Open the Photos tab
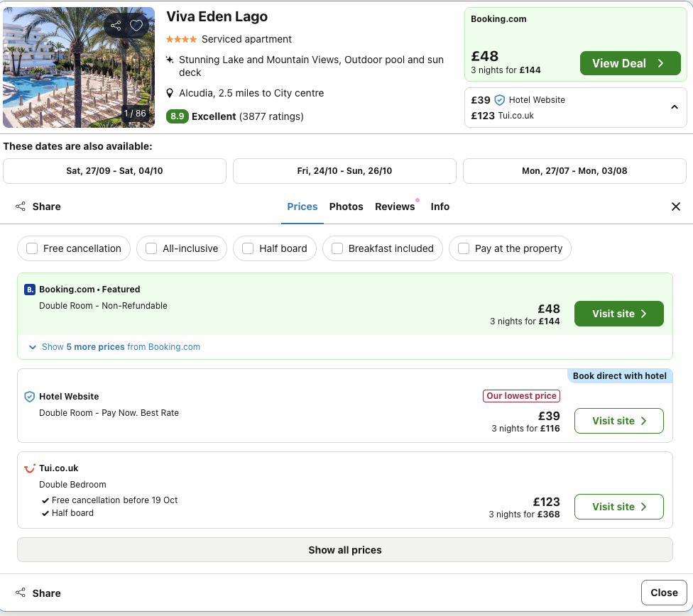The height and width of the screenshot is (616, 693). tap(346, 207)
